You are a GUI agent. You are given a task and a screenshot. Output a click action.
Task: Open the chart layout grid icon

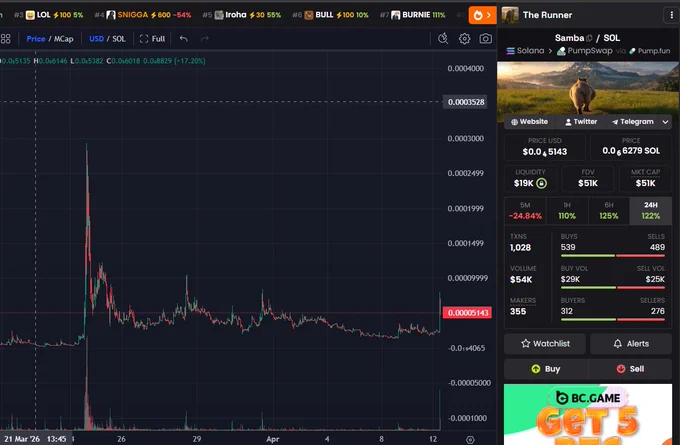point(5,39)
